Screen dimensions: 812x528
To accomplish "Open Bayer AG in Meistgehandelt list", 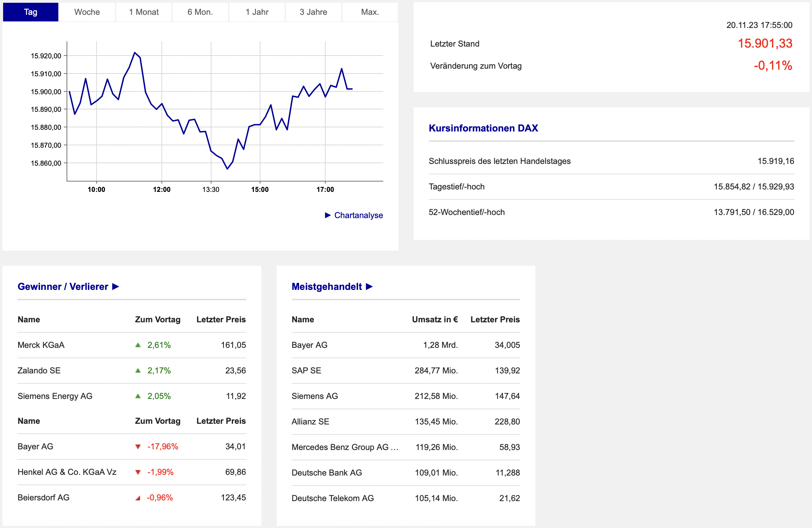I will click(309, 345).
